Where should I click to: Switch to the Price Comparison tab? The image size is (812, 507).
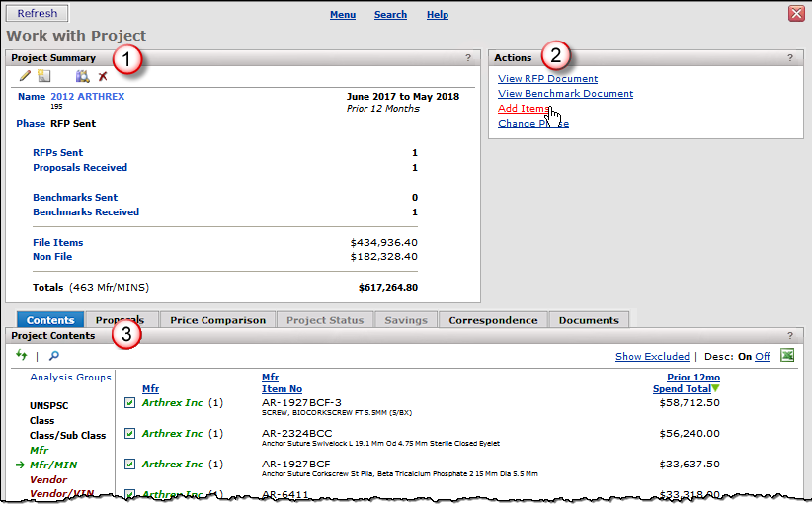pos(217,320)
